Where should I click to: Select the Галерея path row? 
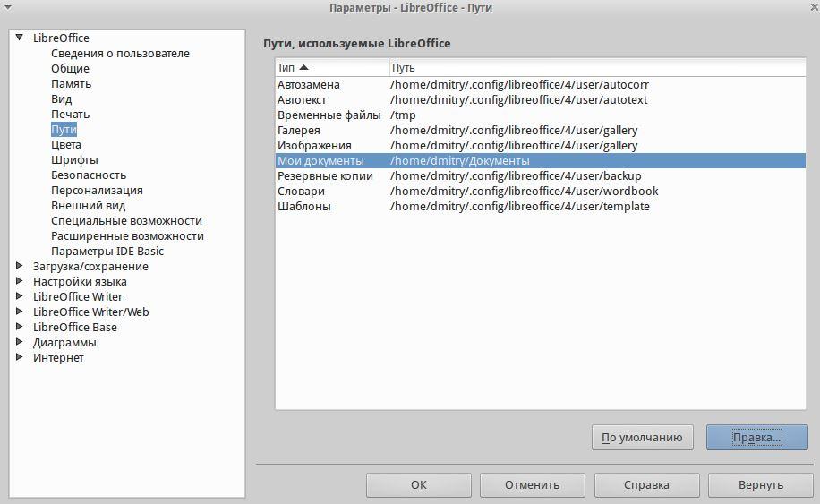540,130
